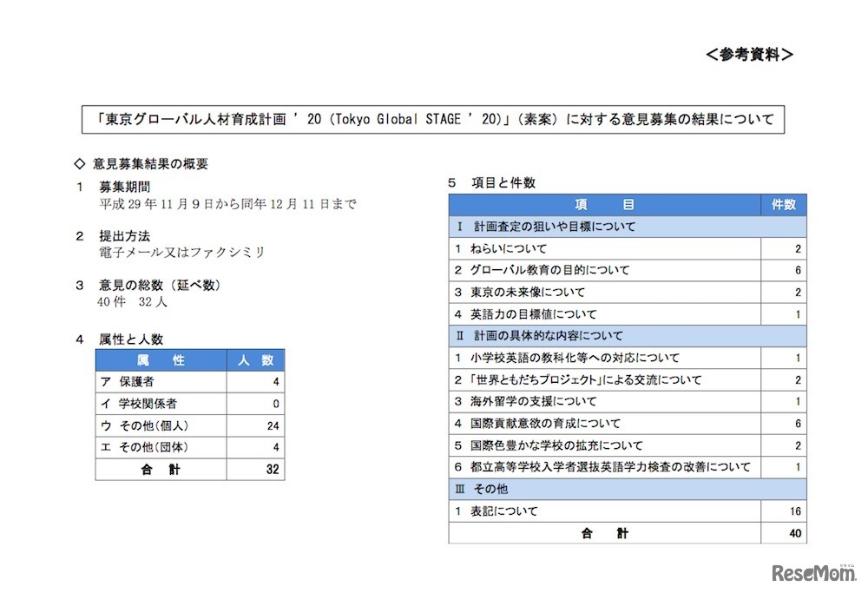Image resolution: width=868 pixels, height=593 pixels.
Task: Select the Ⅰ 計画査定の狙いや目標について section row
Action: (573, 226)
